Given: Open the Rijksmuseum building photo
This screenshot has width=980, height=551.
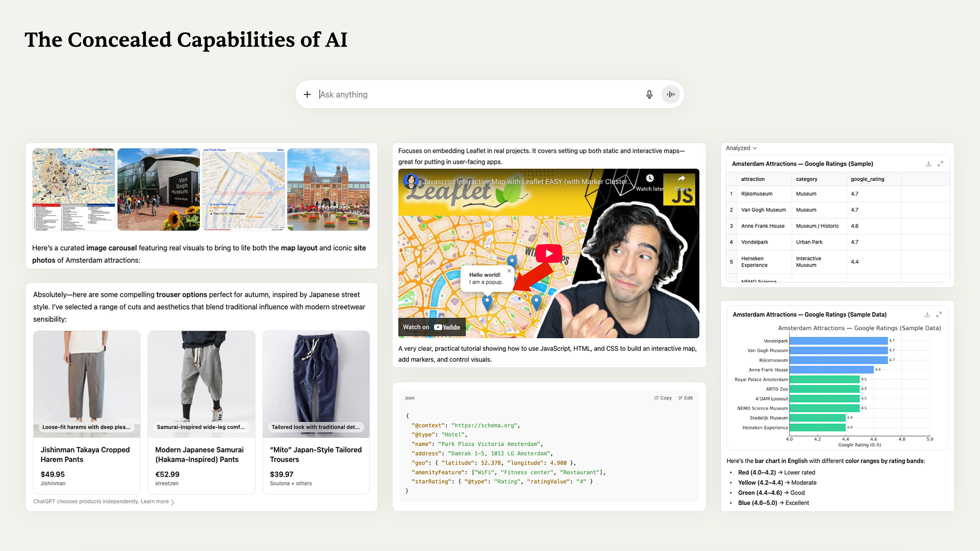Looking at the screenshot, I should pos(328,189).
